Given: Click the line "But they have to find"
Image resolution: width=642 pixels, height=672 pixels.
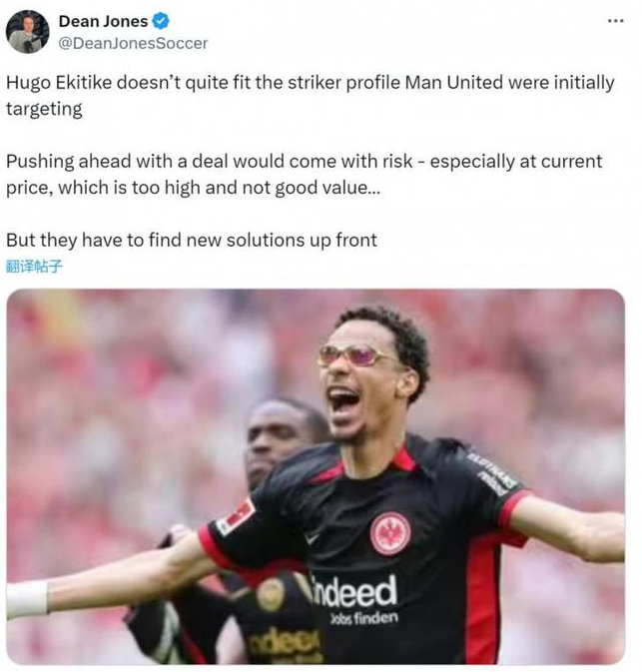Looking at the screenshot, I should pos(192,240).
